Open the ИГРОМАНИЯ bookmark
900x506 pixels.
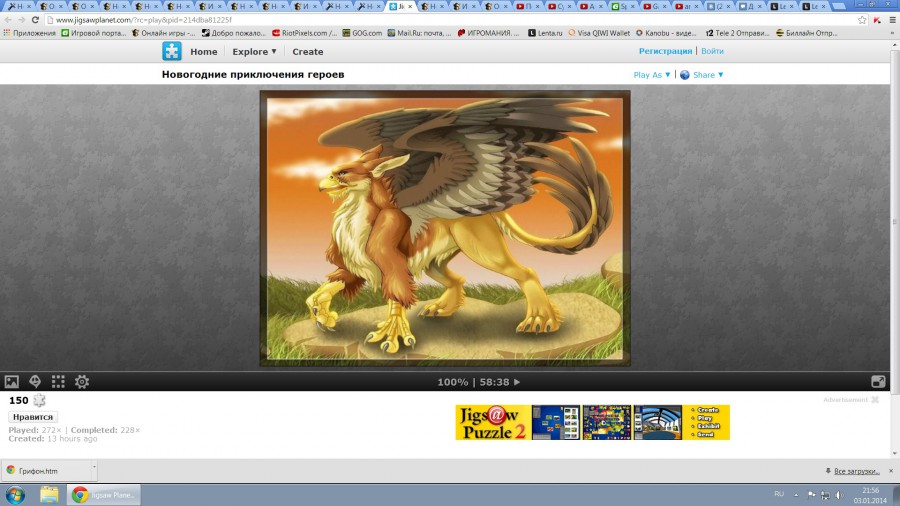point(488,33)
